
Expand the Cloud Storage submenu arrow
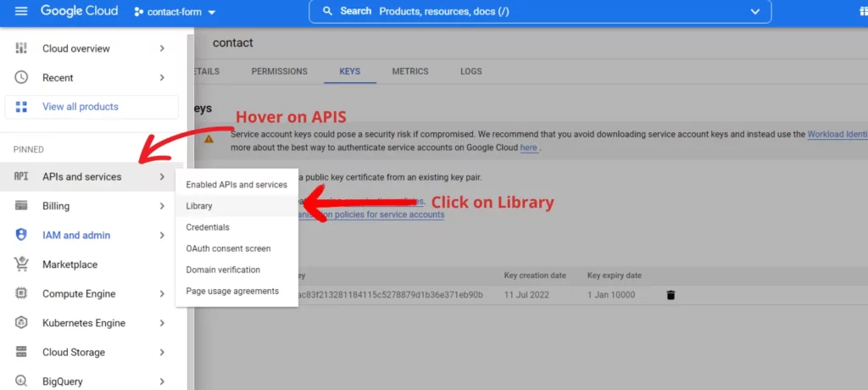click(x=162, y=352)
